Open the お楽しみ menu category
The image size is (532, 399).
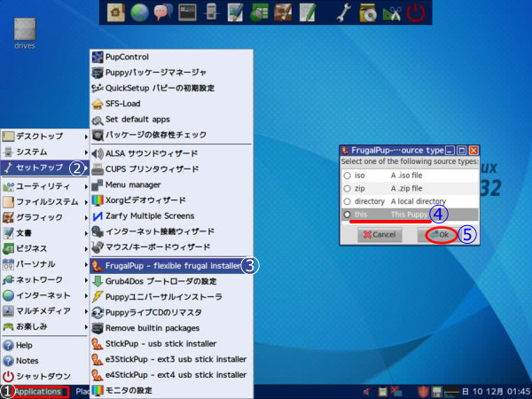pos(44,326)
